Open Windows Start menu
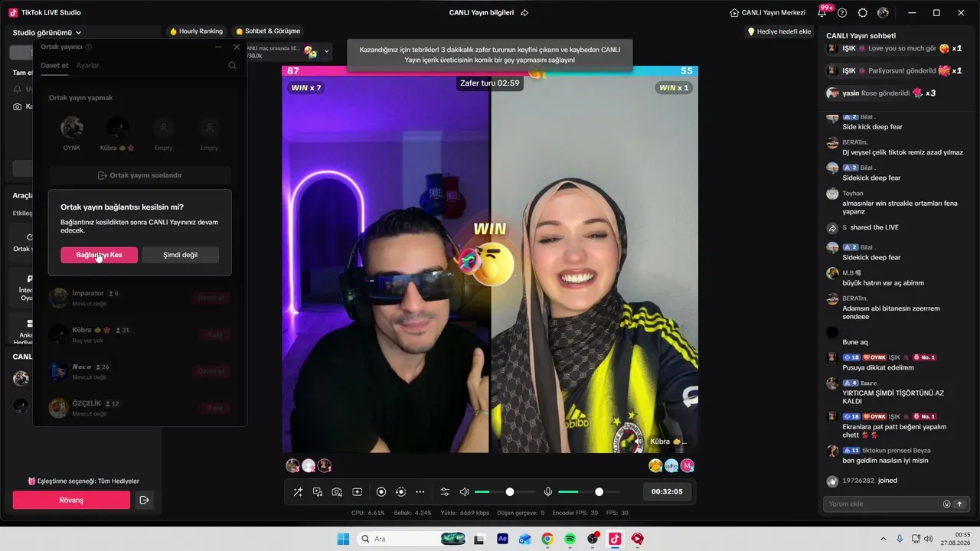This screenshot has height=551, width=980. [x=343, y=539]
